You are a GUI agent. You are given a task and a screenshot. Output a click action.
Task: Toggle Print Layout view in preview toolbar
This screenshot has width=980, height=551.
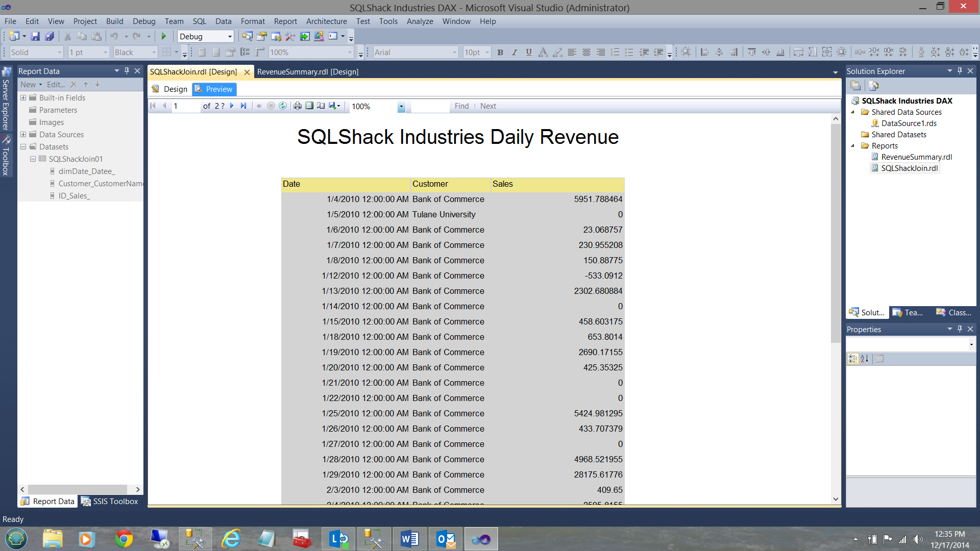coord(309,106)
